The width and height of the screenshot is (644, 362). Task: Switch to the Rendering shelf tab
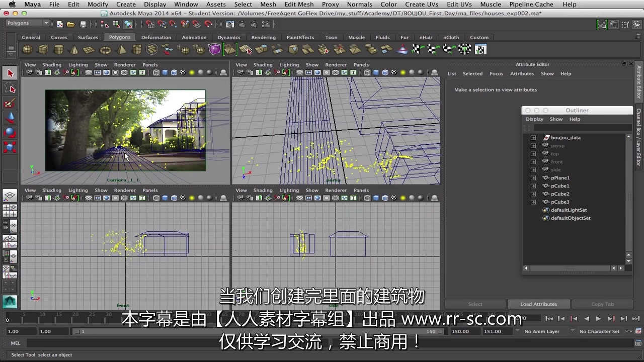pos(264,37)
